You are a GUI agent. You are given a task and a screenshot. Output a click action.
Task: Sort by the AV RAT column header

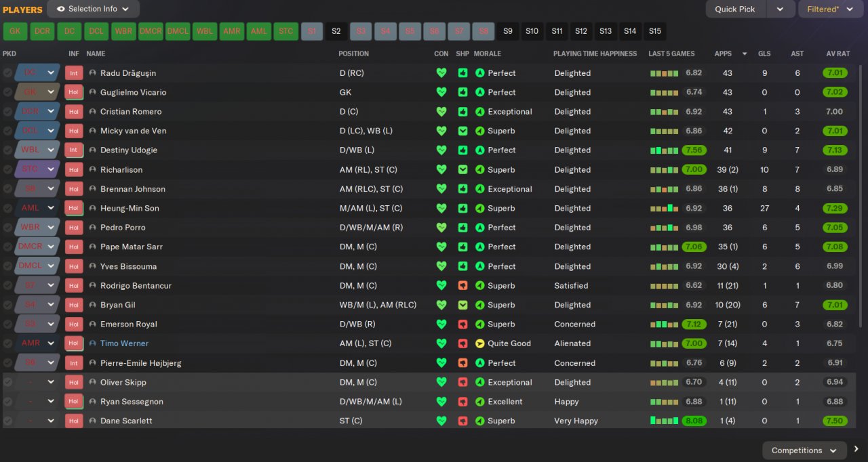point(837,54)
